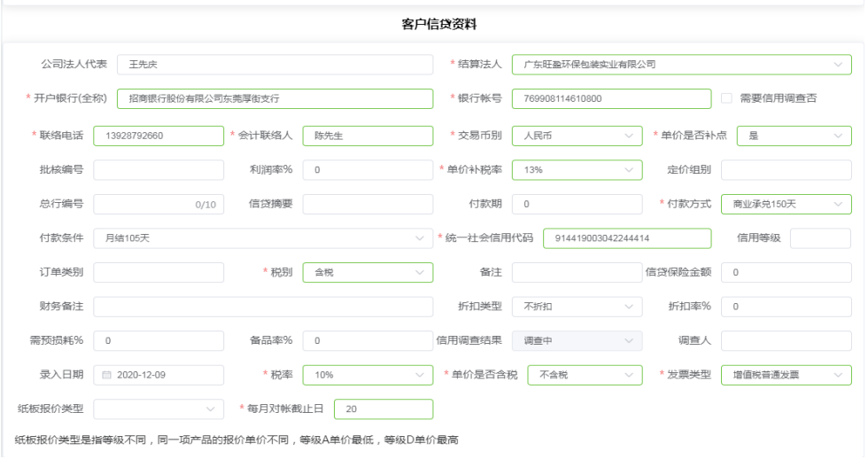Click the 会计联络人 field with 陈先生
868x467 pixels.
pyautogui.click(x=368, y=136)
